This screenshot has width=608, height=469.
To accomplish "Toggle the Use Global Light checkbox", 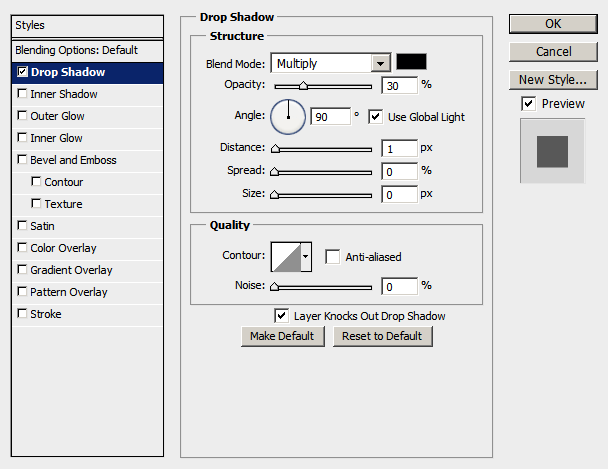I will [x=375, y=117].
